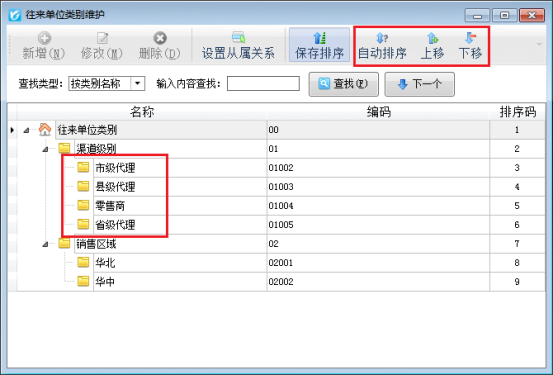Select the 华北 tree row
Image resolution: width=553 pixels, height=375 pixels.
pyautogui.click(x=276, y=263)
